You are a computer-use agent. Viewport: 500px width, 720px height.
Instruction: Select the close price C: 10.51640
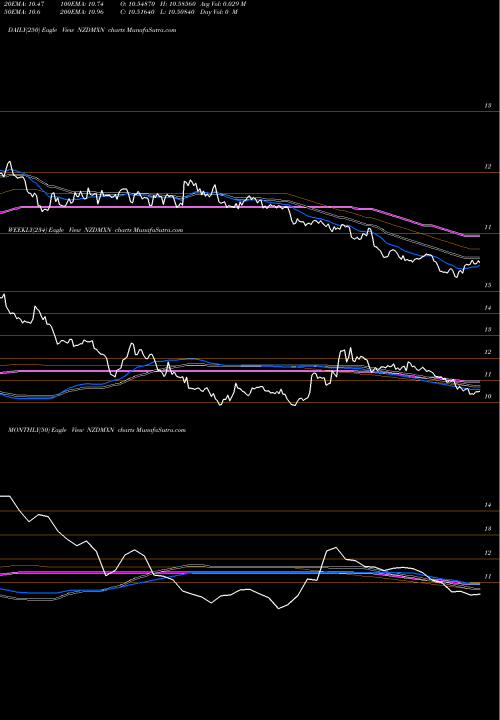coord(138,12)
